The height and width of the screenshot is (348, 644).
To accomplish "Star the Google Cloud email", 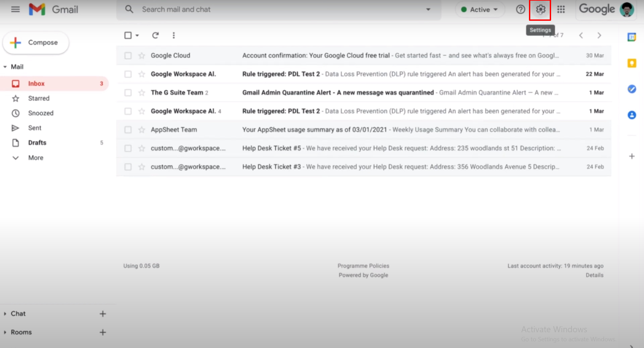I will (x=142, y=55).
